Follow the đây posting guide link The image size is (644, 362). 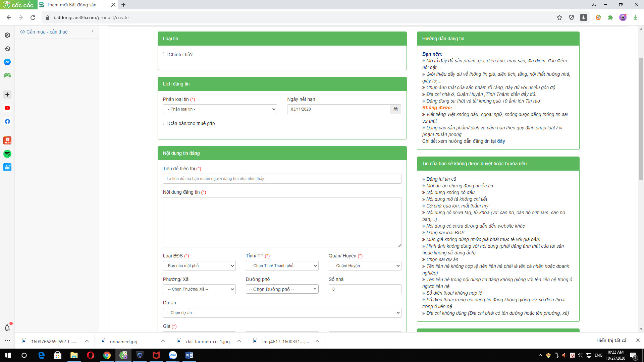coord(501,141)
